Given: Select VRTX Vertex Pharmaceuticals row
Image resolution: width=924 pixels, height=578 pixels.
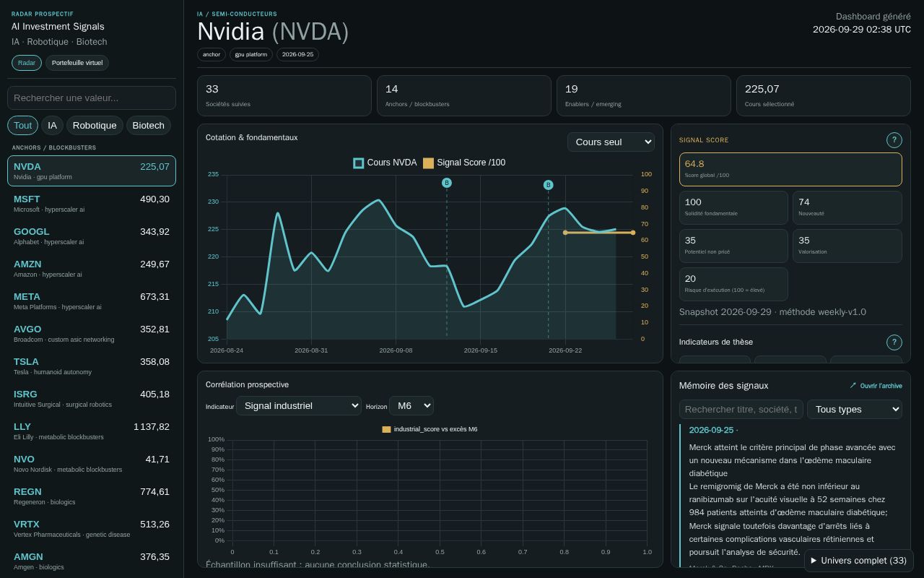Looking at the screenshot, I should point(92,529).
